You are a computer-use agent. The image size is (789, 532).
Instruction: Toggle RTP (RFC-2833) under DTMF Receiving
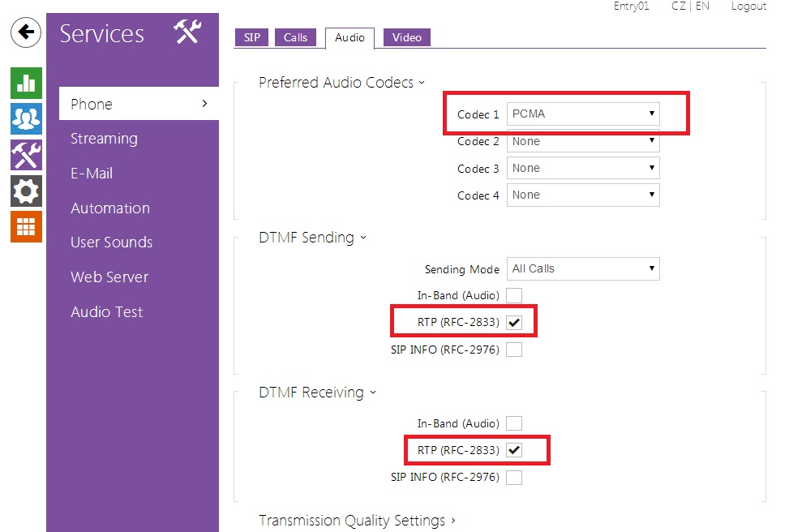tap(514, 450)
